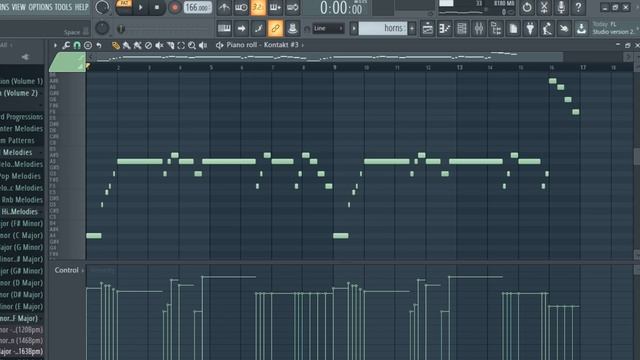Toggle the piano roll snap magnet icon

click(77, 45)
